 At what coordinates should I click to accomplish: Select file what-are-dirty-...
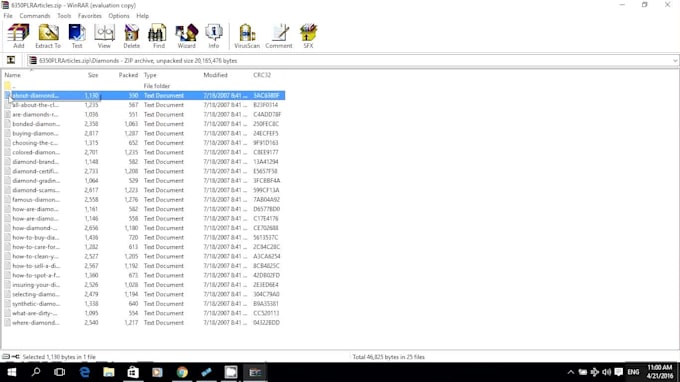(x=144, y=313)
